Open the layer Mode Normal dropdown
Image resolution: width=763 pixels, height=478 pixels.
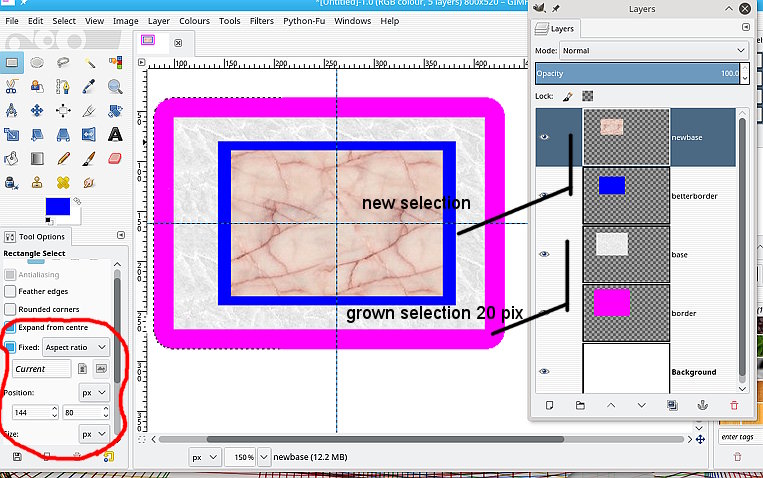654,51
